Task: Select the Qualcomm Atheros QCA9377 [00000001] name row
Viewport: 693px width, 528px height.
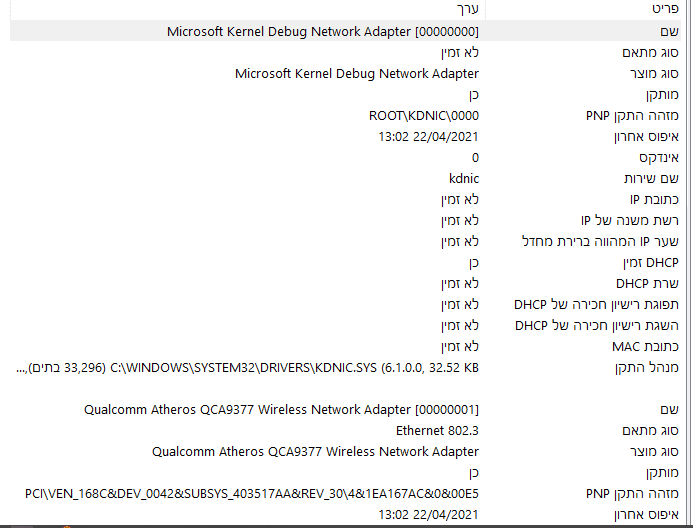Action: [281, 409]
